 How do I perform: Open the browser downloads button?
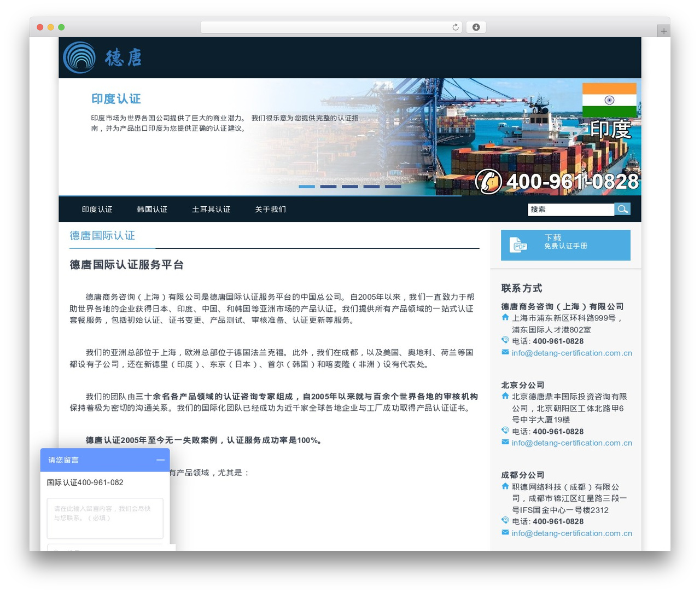(476, 27)
